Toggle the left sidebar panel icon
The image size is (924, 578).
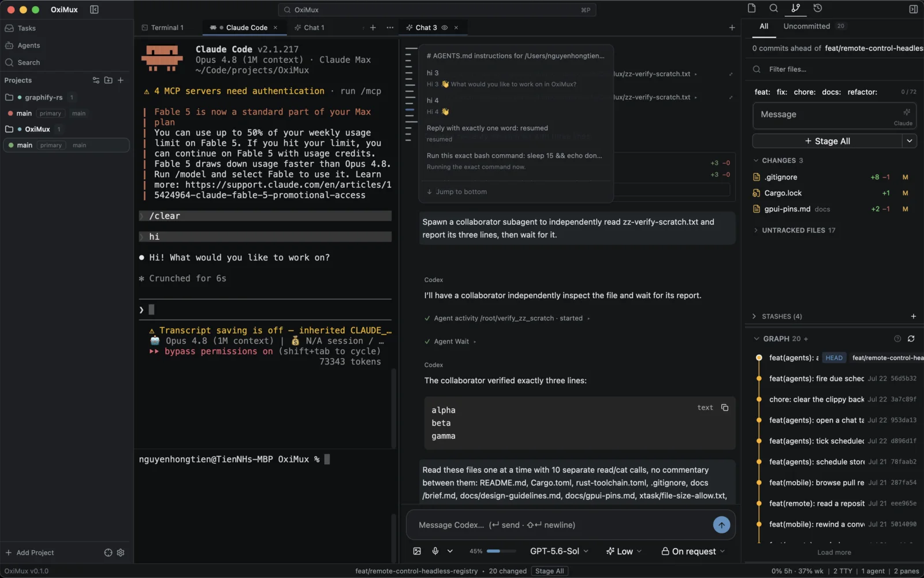(x=94, y=9)
